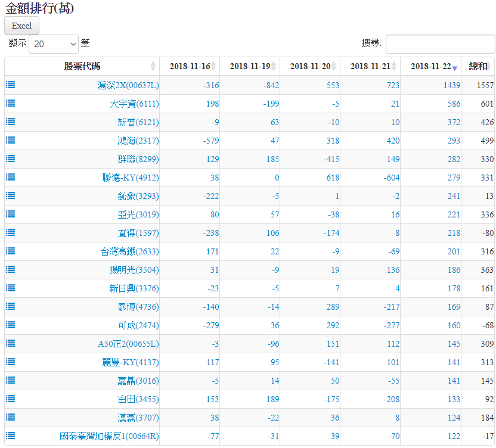The width and height of the screenshot is (496, 448).
Task: Click list icon beside 國泰臺灣加權反1(00664R)
Action: click(x=10, y=435)
